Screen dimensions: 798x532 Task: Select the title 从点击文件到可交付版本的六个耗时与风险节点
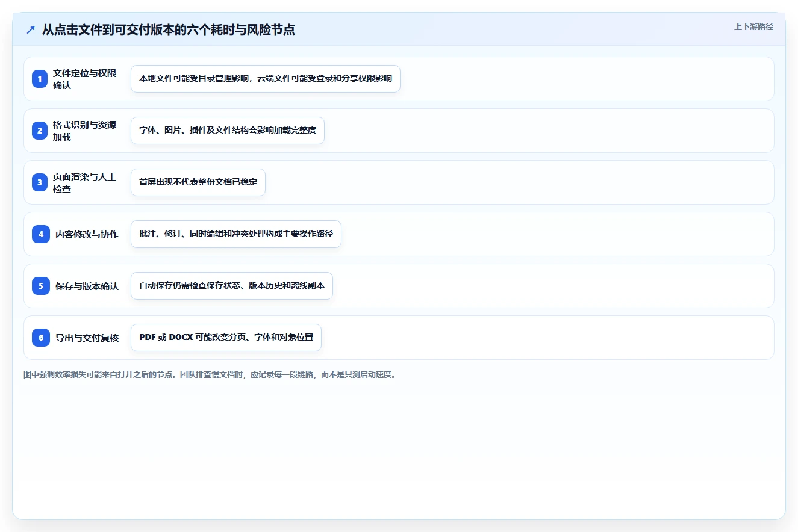click(x=169, y=29)
